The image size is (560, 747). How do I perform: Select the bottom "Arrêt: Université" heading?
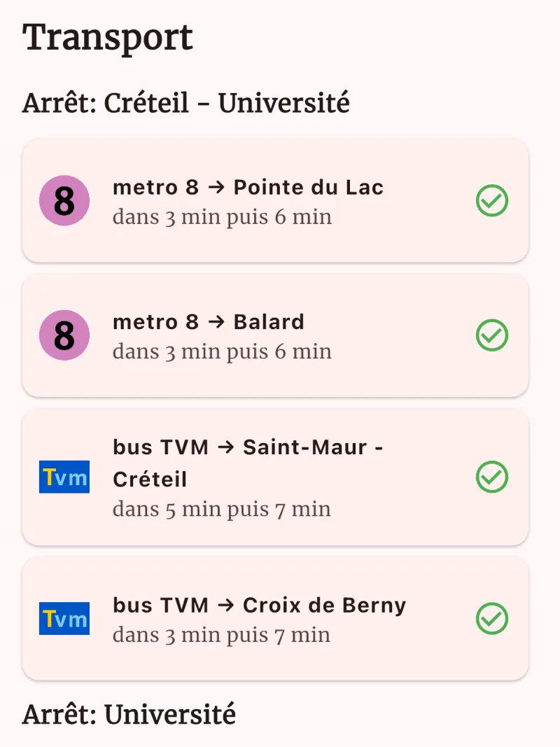pos(129,715)
